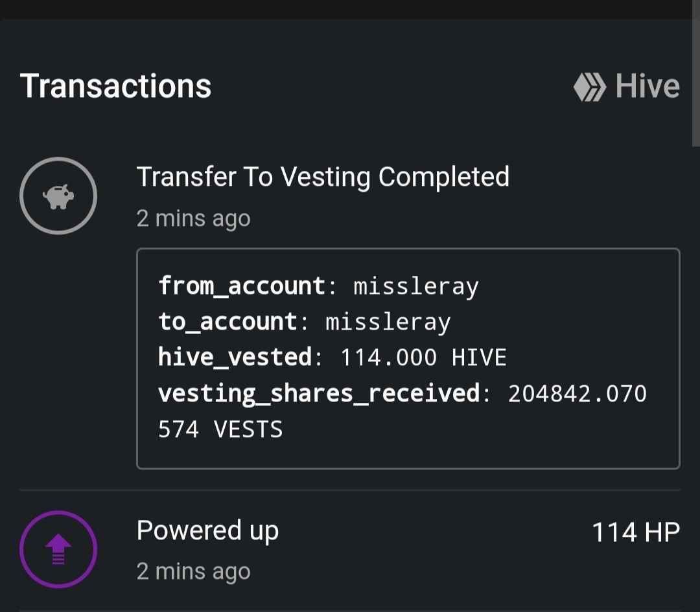This screenshot has height=612, width=700.
Task: Click the 114 HP amount
Action: pyautogui.click(x=636, y=532)
